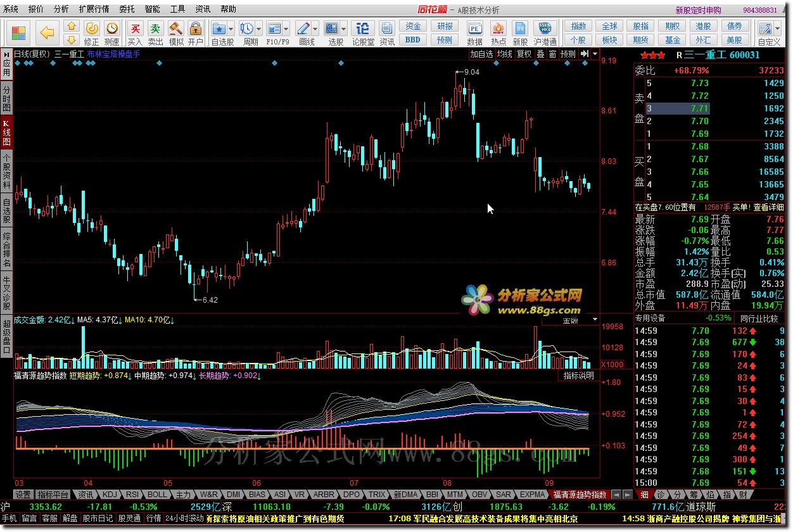Expand 选股 dropdown arrow
Viewport: 793px width, 532px height.
345,28
